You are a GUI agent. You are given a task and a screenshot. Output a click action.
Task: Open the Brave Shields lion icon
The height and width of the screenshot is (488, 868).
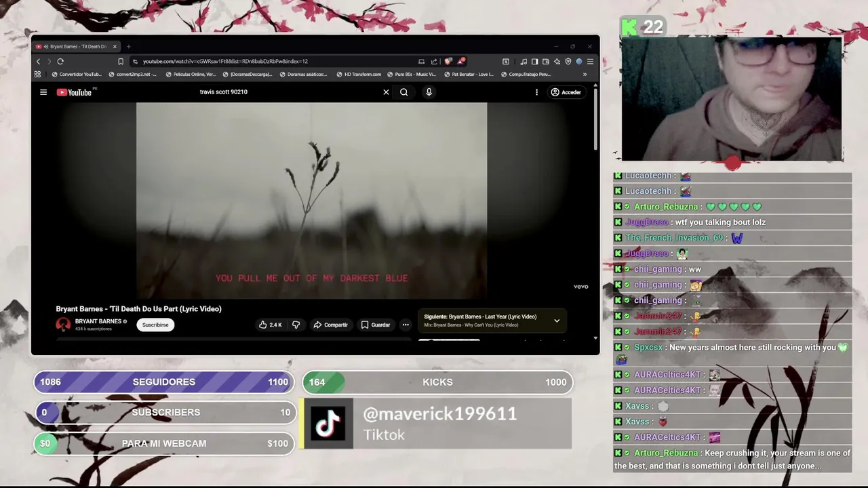tap(448, 62)
